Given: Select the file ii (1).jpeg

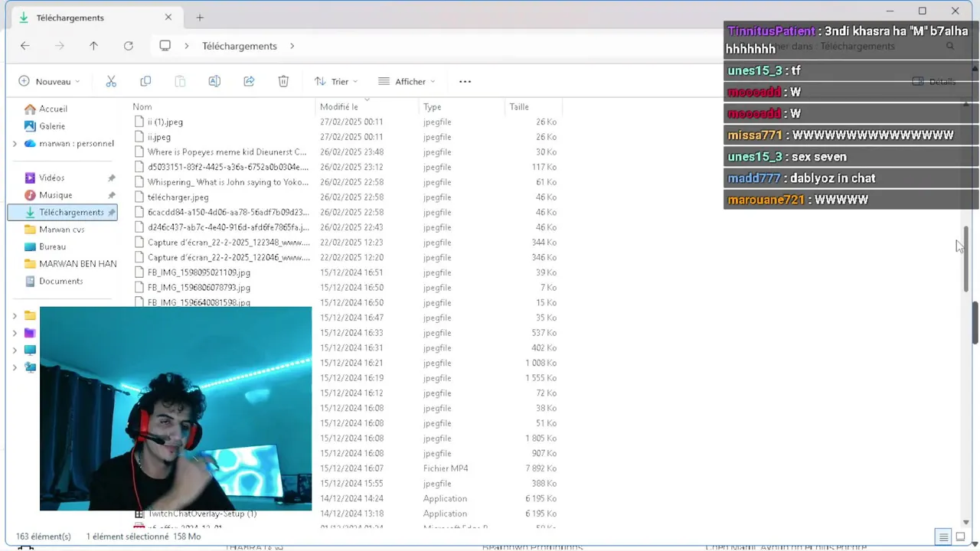Looking at the screenshot, I should (165, 122).
